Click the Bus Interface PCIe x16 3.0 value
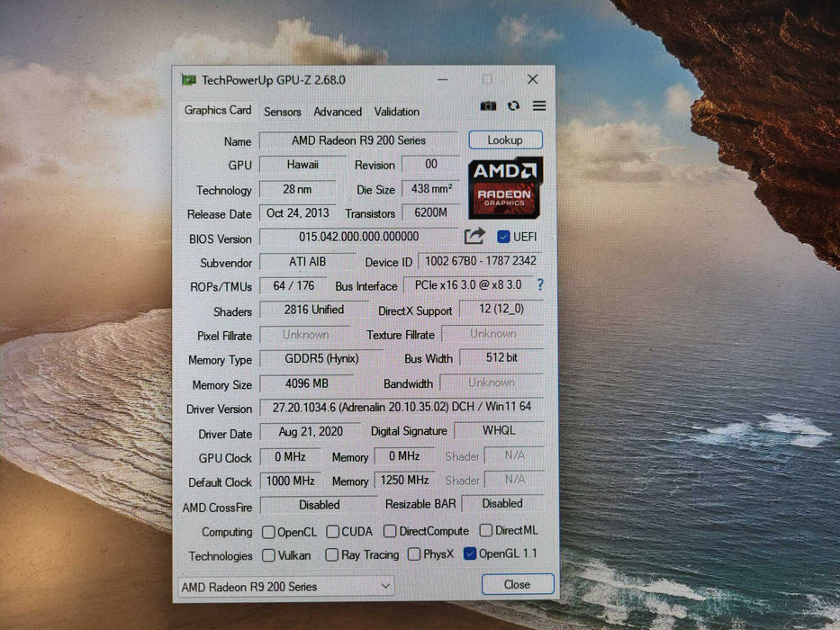Viewport: 840px width, 630px height. [x=468, y=285]
